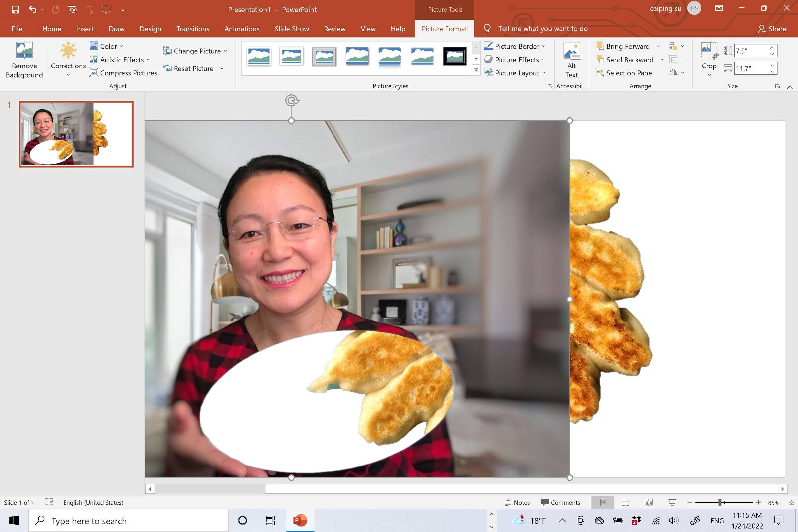
Task: Switch to Slide Sorter view
Action: (x=625, y=502)
